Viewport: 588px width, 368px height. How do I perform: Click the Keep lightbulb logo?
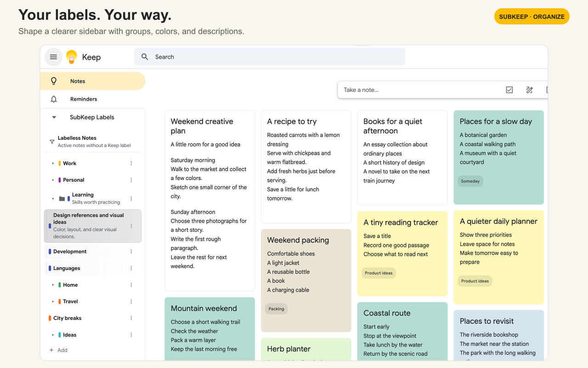click(71, 57)
